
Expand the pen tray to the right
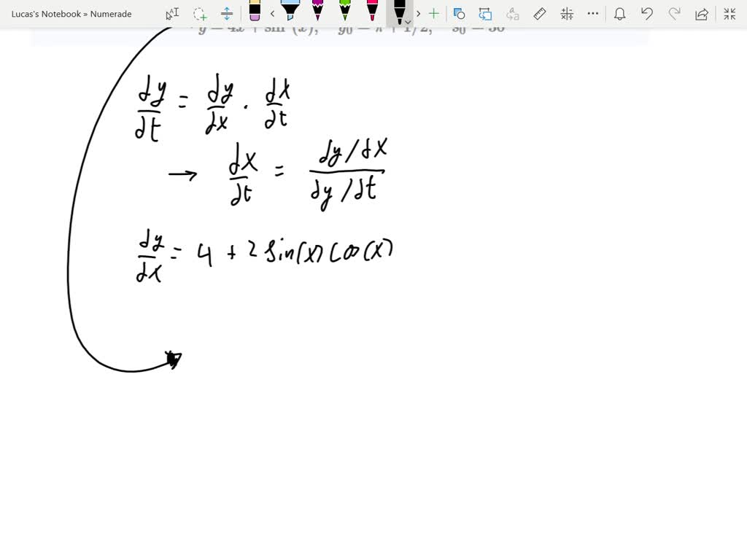pos(418,12)
